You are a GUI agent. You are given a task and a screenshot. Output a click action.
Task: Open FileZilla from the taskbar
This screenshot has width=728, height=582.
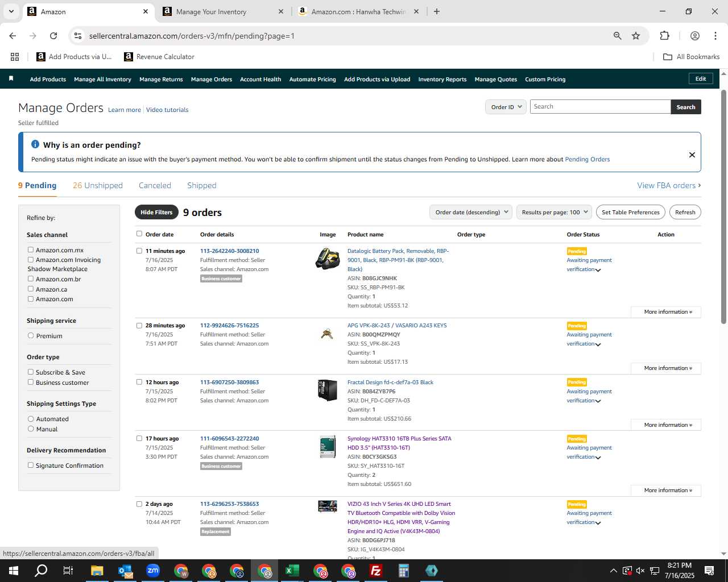click(376, 571)
